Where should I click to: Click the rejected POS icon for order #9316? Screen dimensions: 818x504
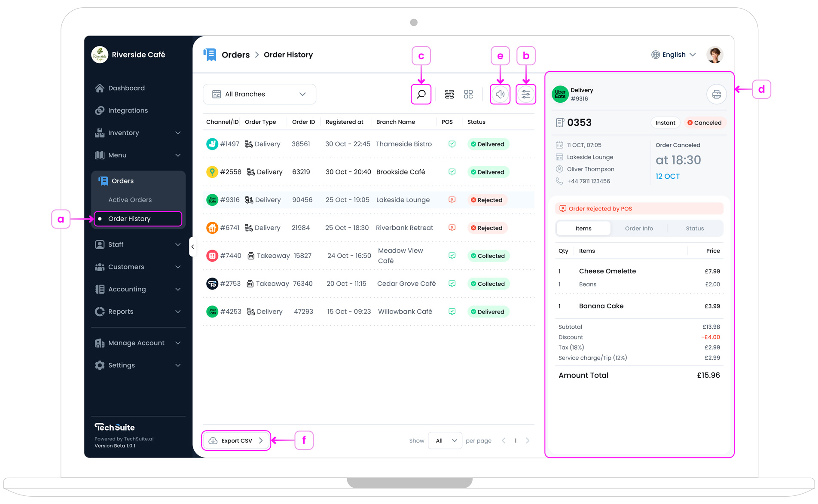[452, 200]
